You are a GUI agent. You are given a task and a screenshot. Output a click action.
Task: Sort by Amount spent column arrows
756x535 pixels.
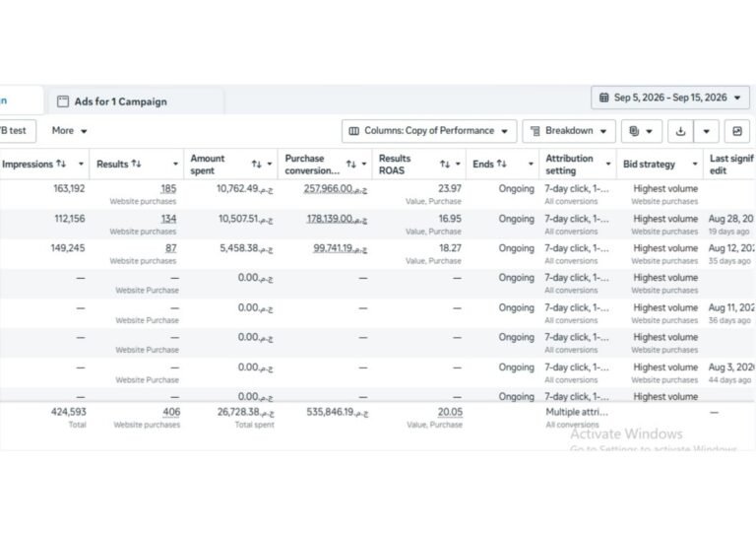[x=257, y=164]
